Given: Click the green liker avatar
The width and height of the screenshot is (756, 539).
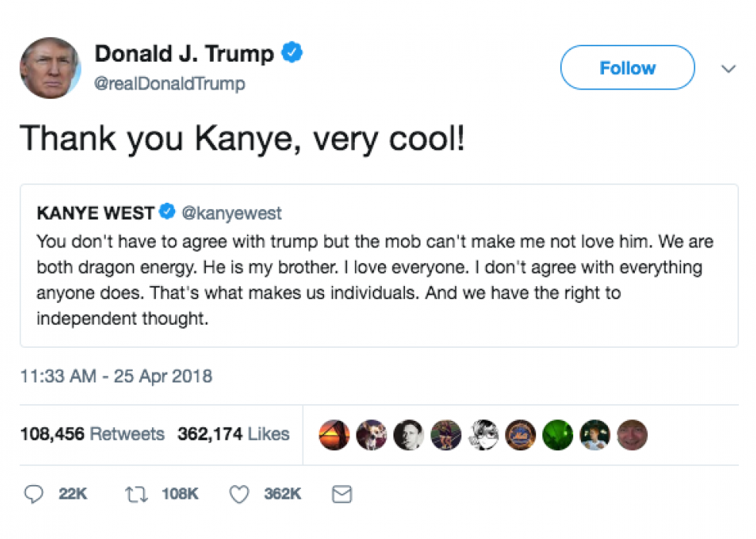Looking at the screenshot, I should click(558, 435).
